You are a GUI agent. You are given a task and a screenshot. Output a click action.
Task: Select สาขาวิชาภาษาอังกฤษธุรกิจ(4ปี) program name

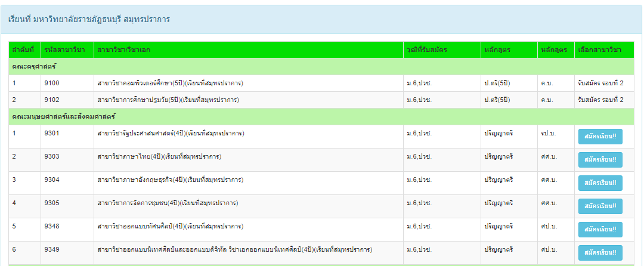171,180
